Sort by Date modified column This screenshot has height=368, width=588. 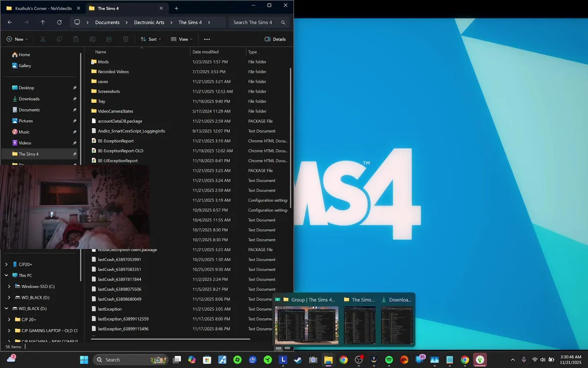[x=206, y=52]
